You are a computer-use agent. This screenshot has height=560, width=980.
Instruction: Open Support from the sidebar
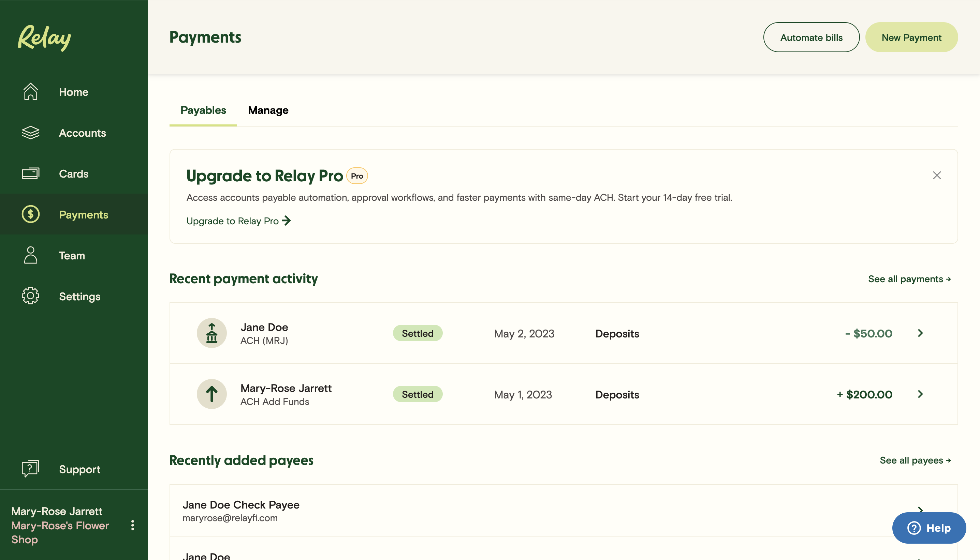click(x=79, y=469)
